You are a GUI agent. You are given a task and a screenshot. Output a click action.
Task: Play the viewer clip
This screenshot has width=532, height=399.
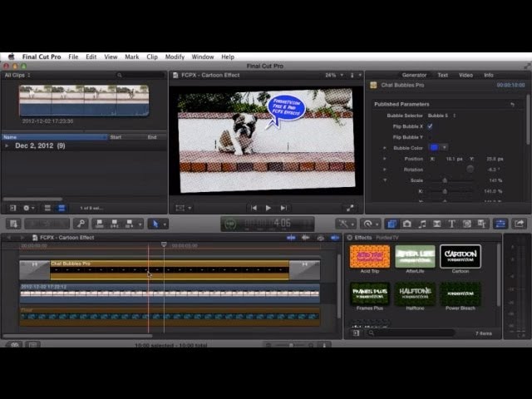tap(268, 208)
